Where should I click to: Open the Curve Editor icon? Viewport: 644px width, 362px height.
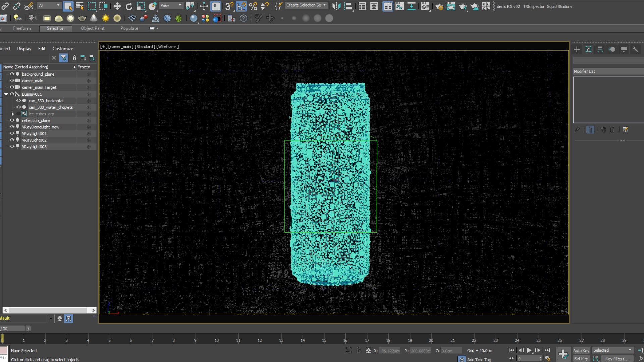pos(399,6)
